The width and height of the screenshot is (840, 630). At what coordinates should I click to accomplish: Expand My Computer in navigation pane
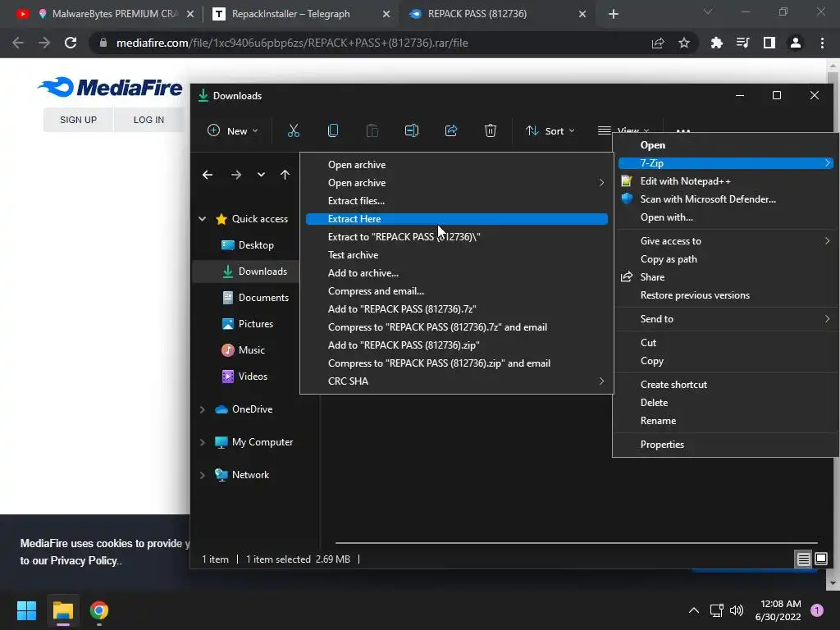203,442
